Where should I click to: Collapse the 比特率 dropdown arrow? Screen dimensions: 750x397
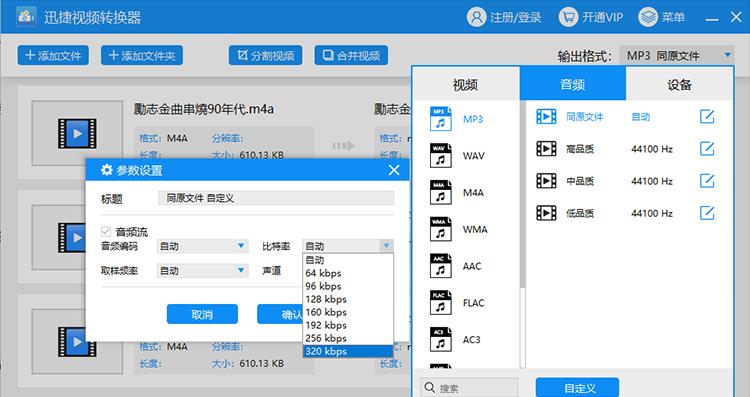coord(386,246)
